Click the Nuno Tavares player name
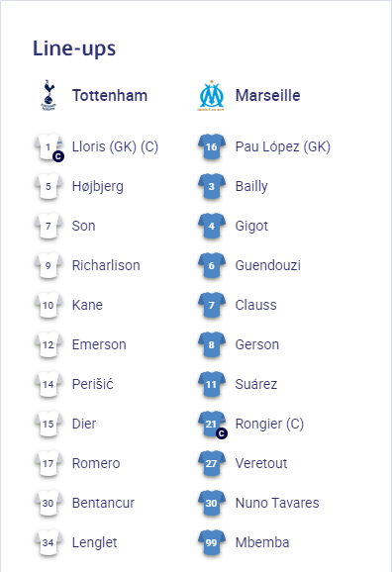This screenshot has width=392, height=572. coord(277,503)
